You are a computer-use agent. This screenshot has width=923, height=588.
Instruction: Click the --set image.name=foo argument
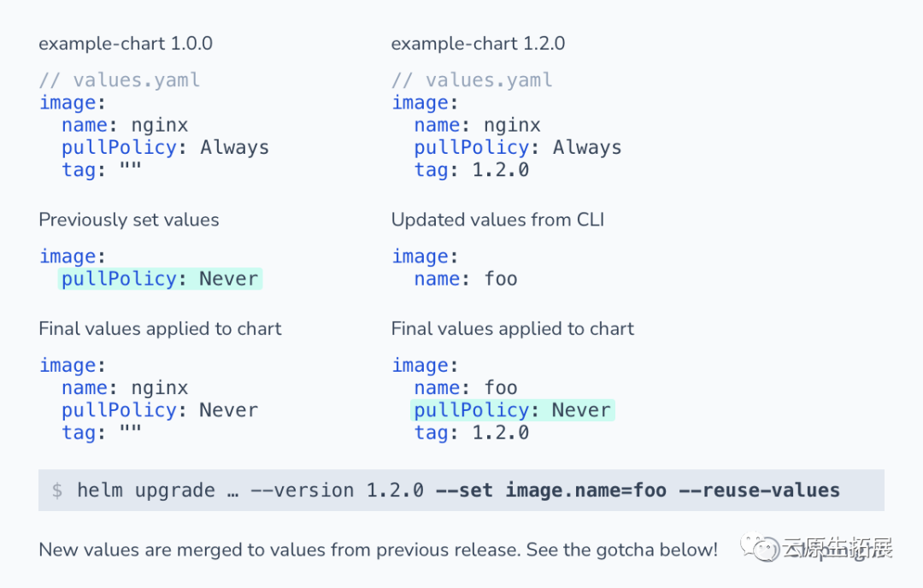[x=563, y=491]
